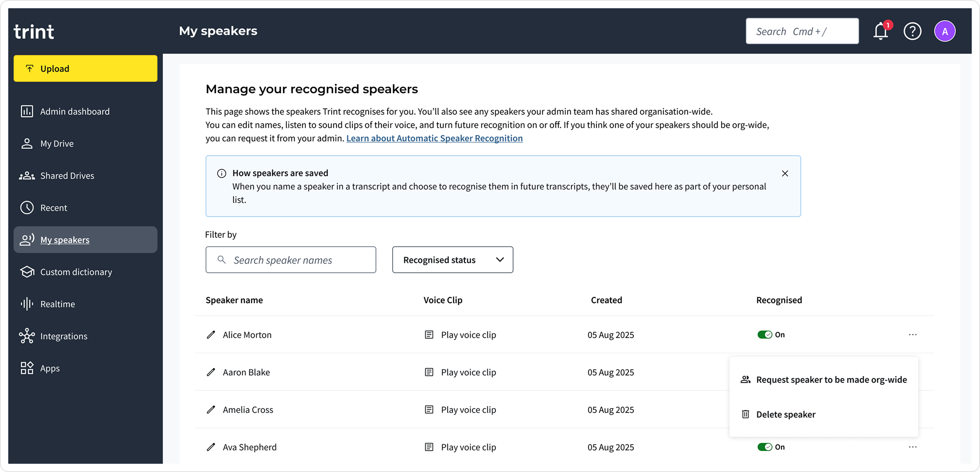Toggle recognition off for Alice Morton
The width and height of the screenshot is (980, 472).
(x=765, y=335)
